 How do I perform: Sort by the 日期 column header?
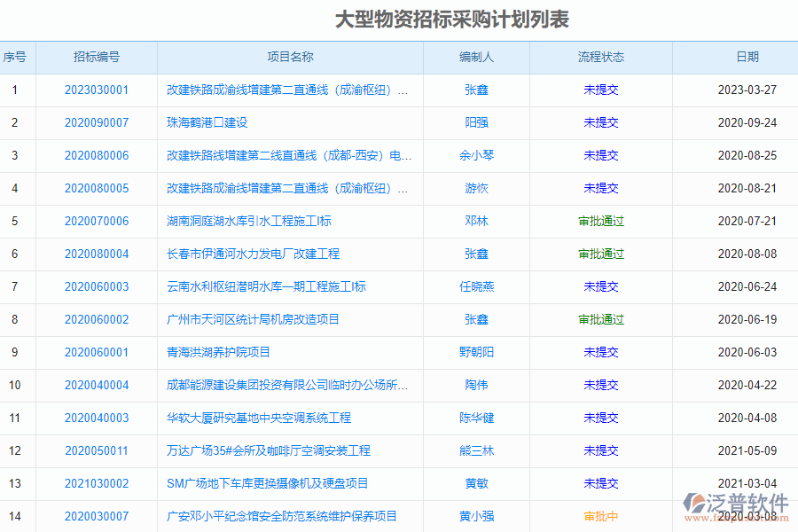pos(748,57)
